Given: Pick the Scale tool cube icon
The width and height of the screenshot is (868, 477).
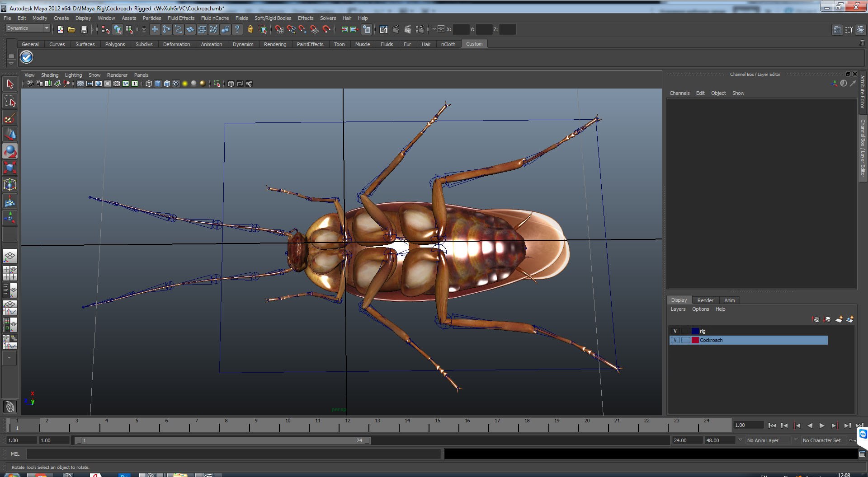Looking at the screenshot, I should pos(10,168).
